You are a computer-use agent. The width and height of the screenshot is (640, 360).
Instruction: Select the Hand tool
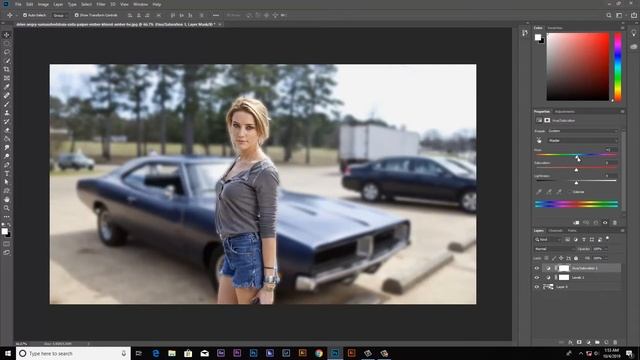coord(7,199)
